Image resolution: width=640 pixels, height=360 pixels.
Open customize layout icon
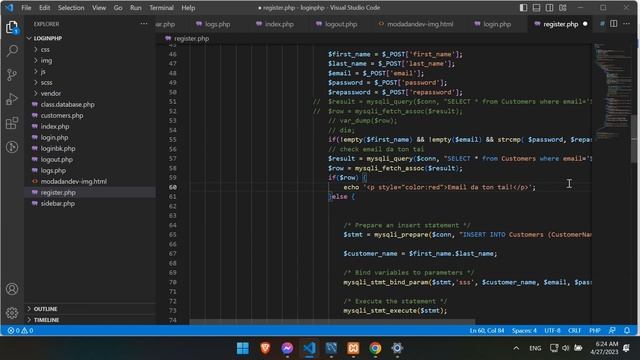tap(563, 8)
